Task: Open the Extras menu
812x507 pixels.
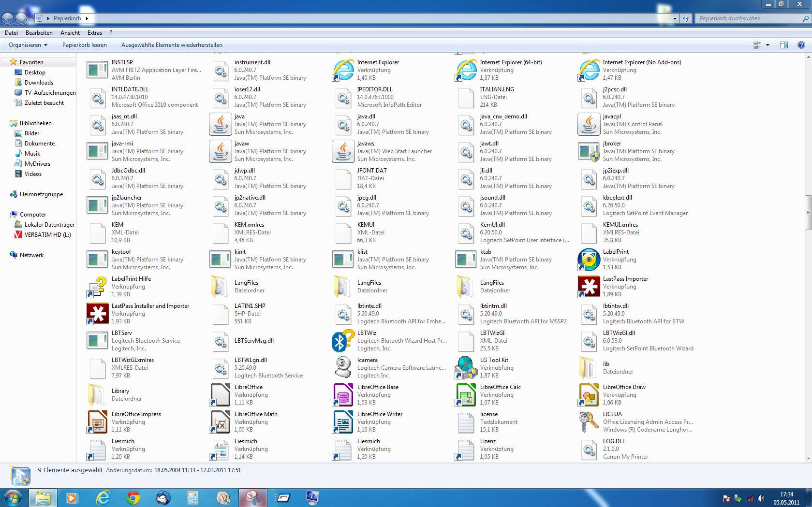Action: pos(95,33)
